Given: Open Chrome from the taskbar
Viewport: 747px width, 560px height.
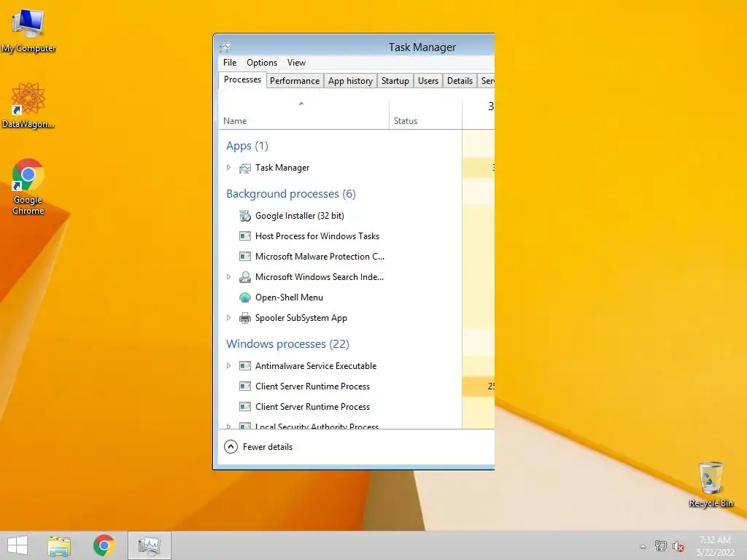Looking at the screenshot, I should tap(104, 545).
